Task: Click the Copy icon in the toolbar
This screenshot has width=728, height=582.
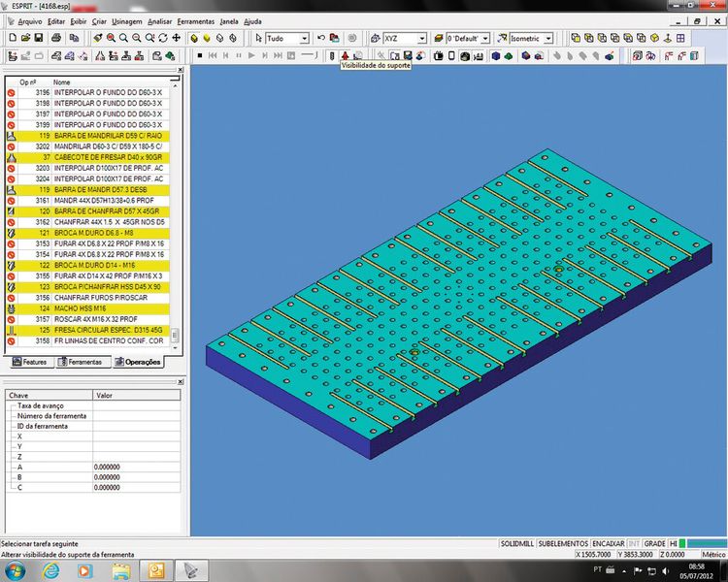Action: 74,38
